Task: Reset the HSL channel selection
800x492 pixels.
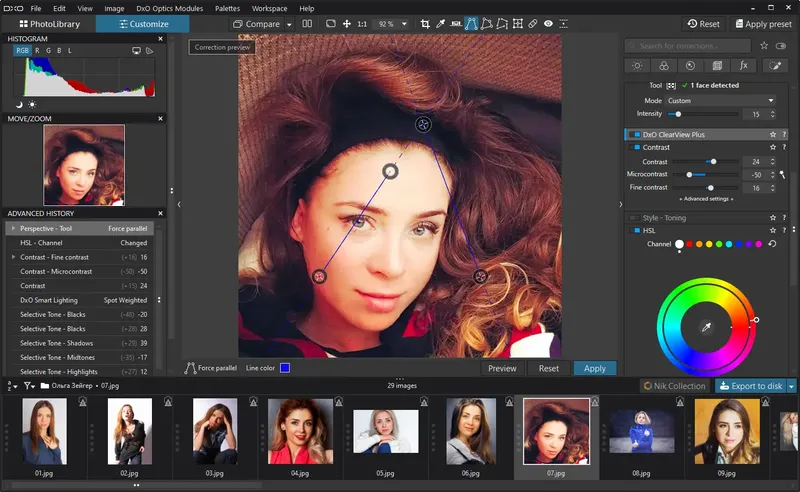Action: pyautogui.click(x=773, y=244)
